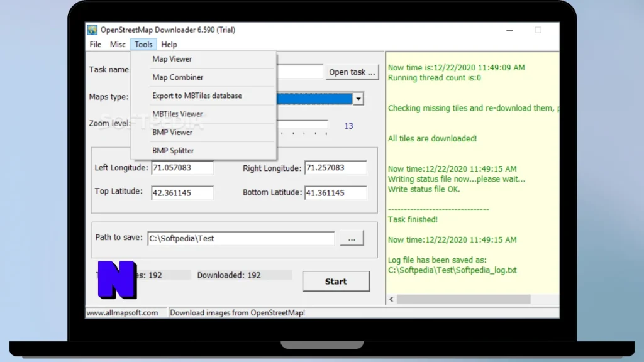Viewport: 644px width, 362px height.
Task: Click Download images from OpenStreetMap! status text
Action: pos(237,313)
